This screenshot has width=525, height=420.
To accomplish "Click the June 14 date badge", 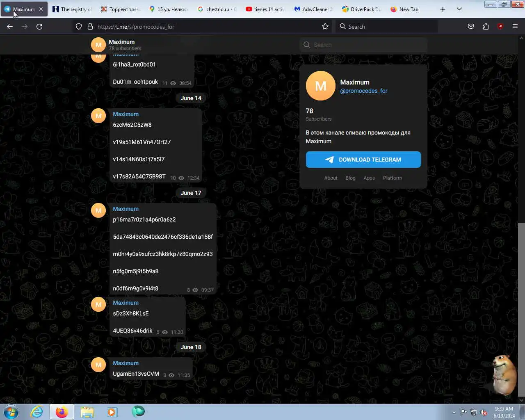I will [x=191, y=98].
